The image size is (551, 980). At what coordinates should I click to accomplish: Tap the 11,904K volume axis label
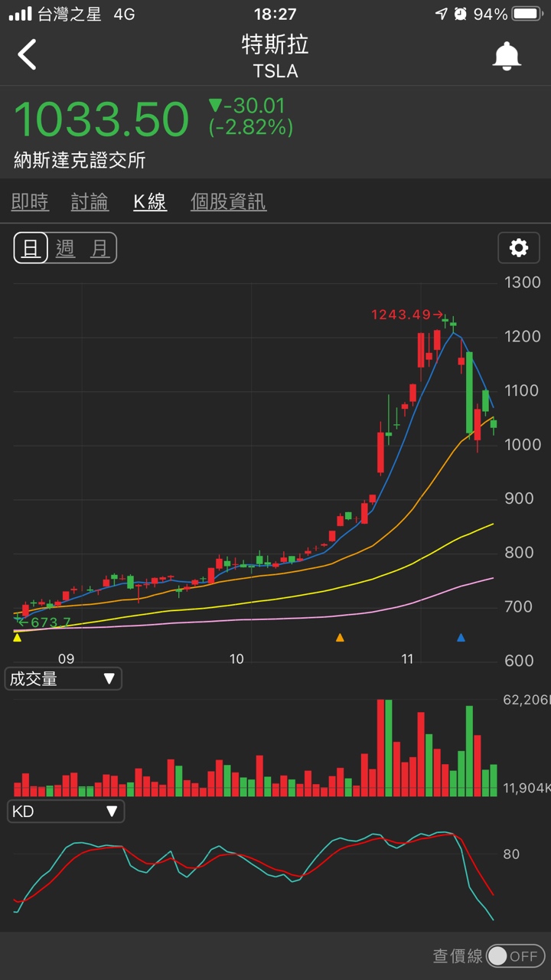(527, 789)
